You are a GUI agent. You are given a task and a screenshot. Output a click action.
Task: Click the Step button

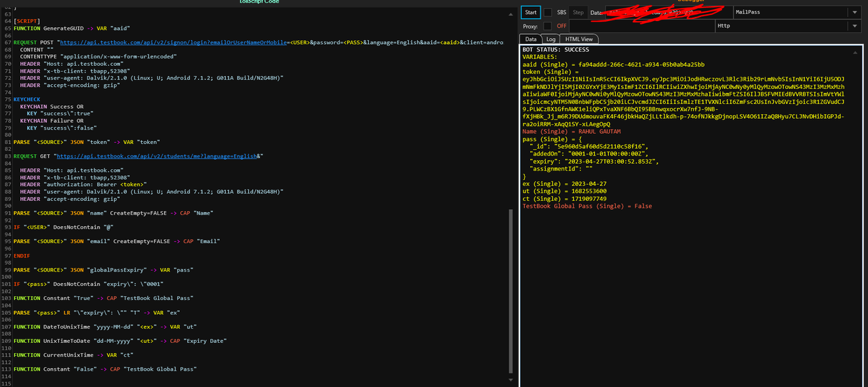point(578,12)
